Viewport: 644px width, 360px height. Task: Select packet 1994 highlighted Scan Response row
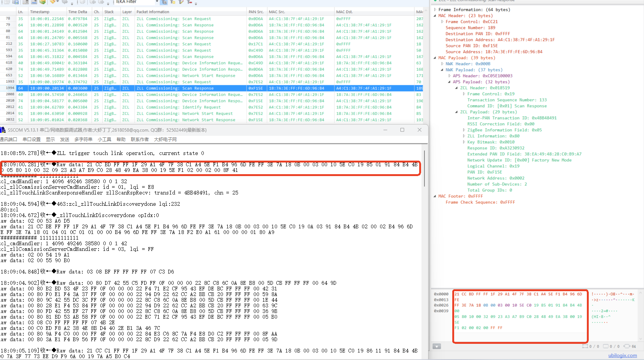211,88
